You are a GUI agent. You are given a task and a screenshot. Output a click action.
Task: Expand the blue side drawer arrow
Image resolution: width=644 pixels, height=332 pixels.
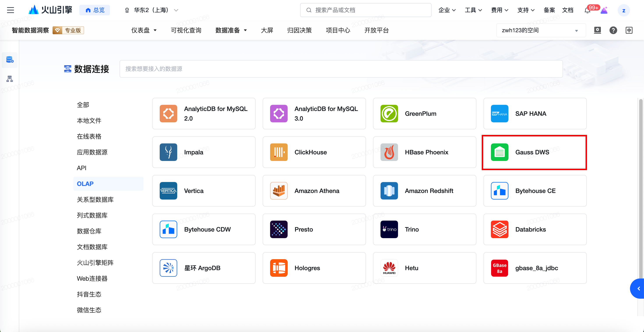click(x=637, y=288)
